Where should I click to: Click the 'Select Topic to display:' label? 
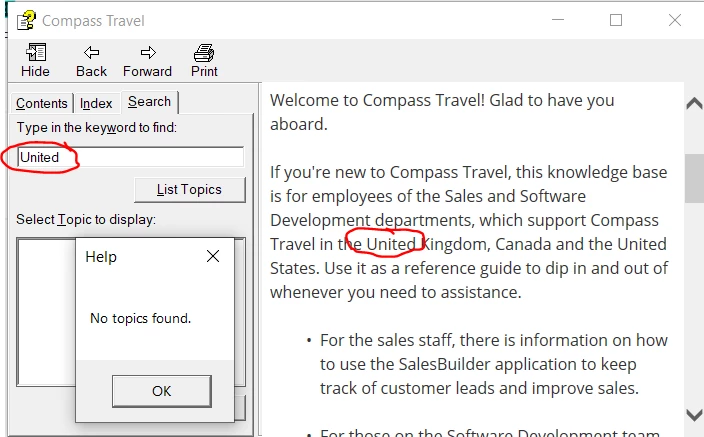click(x=86, y=220)
